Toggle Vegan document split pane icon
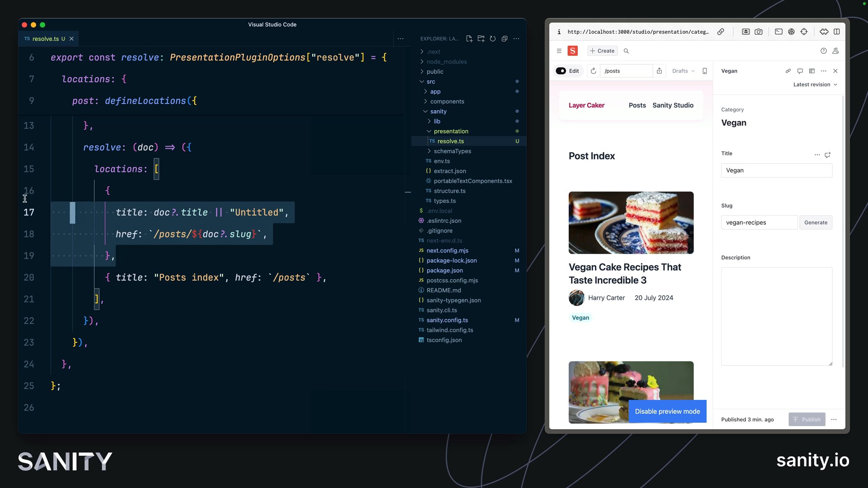This screenshot has width=868, height=488. click(812, 71)
